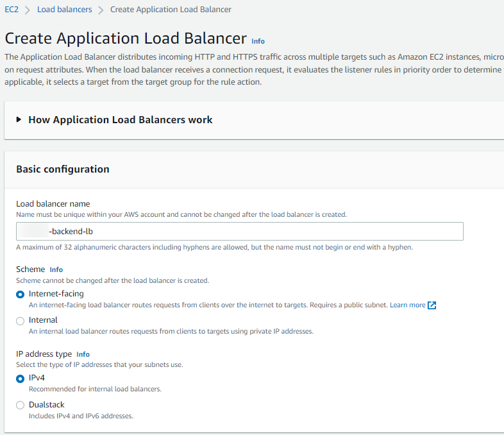Select the Internet-facing scheme radio button
The image size is (504, 435).
click(21, 294)
